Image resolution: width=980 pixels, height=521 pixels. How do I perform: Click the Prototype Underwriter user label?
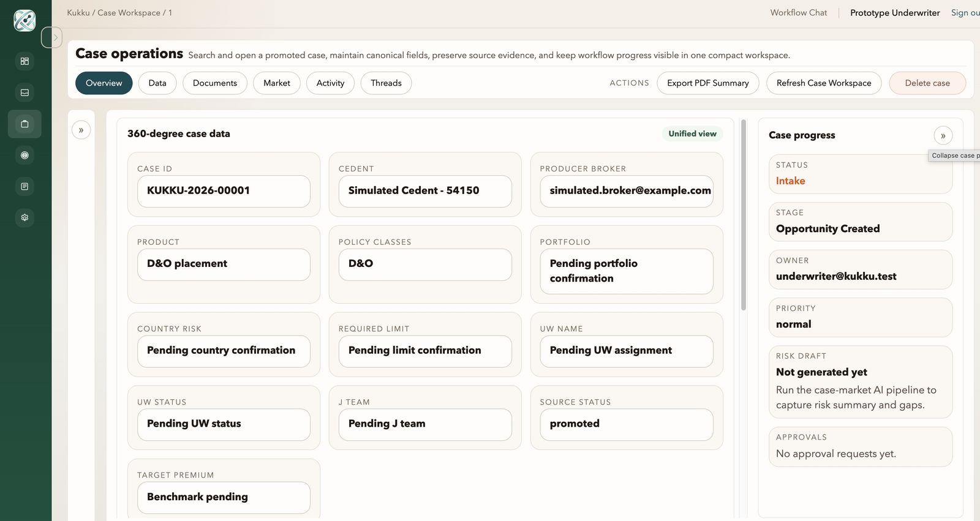(x=895, y=13)
